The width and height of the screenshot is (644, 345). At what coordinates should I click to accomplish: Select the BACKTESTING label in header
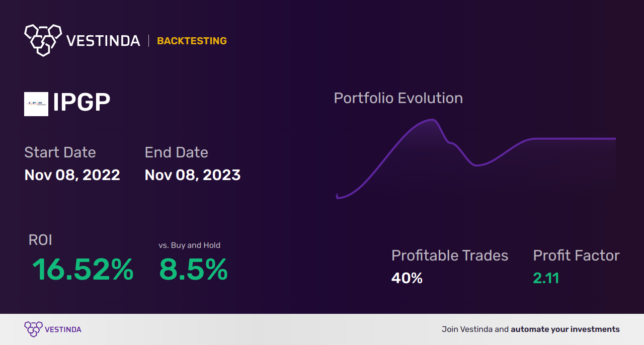(192, 41)
